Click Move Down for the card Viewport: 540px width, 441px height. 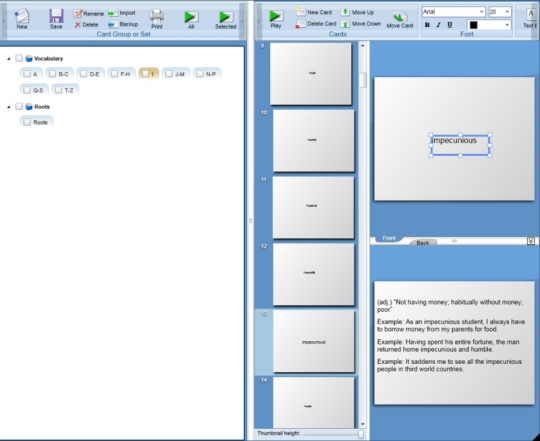361,24
